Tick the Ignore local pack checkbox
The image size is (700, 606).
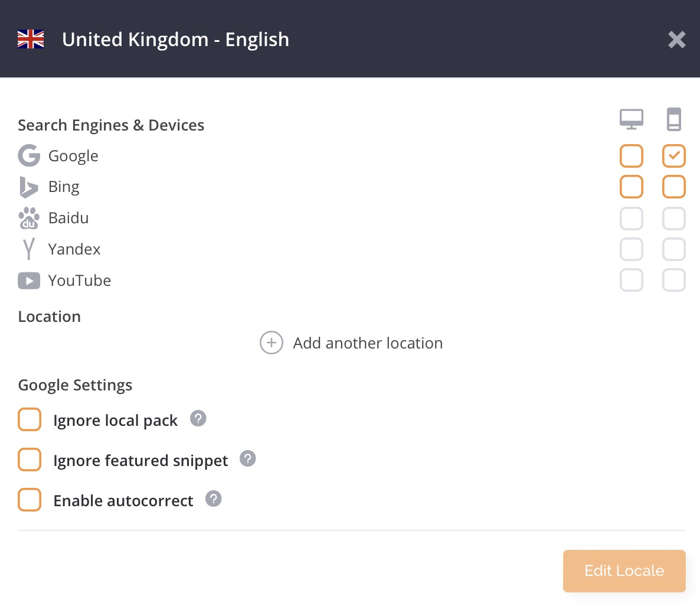(30, 419)
